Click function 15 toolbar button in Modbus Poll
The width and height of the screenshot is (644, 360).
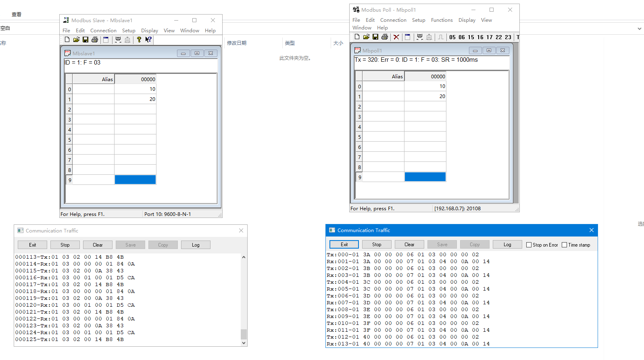point(471,37)
